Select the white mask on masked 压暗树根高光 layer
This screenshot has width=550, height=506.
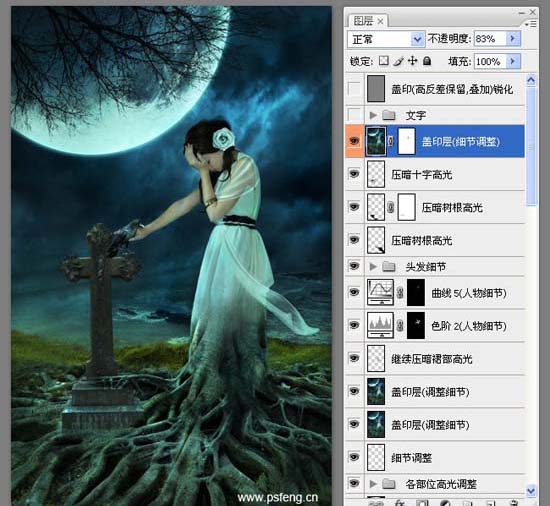tap(407, 207)
